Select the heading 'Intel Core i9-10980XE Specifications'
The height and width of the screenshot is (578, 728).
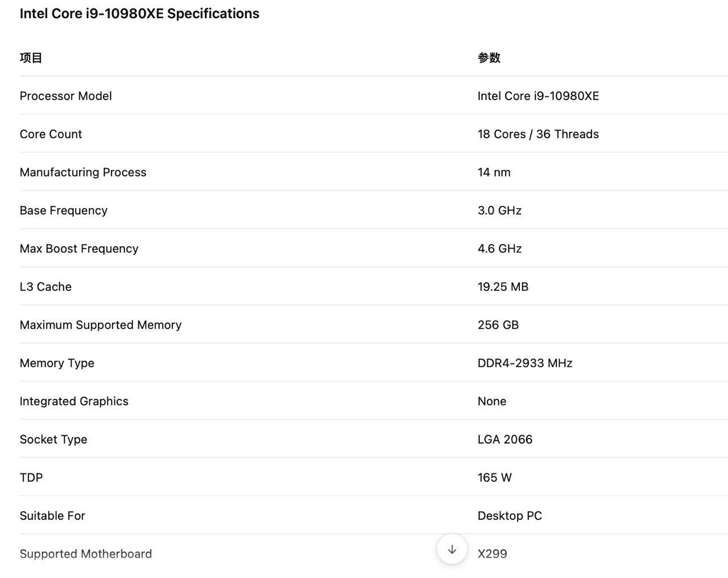pos(139,14)
